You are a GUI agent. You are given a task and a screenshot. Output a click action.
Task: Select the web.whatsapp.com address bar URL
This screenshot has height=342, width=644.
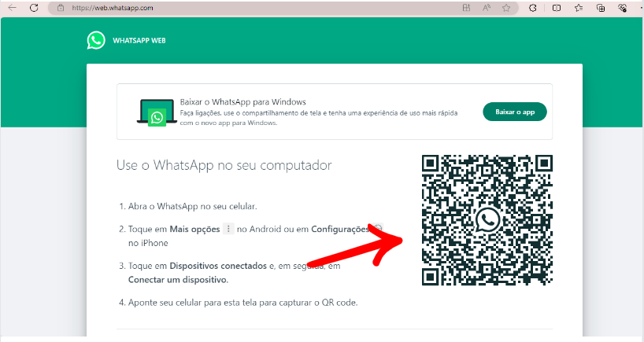[x=112, y=8]
